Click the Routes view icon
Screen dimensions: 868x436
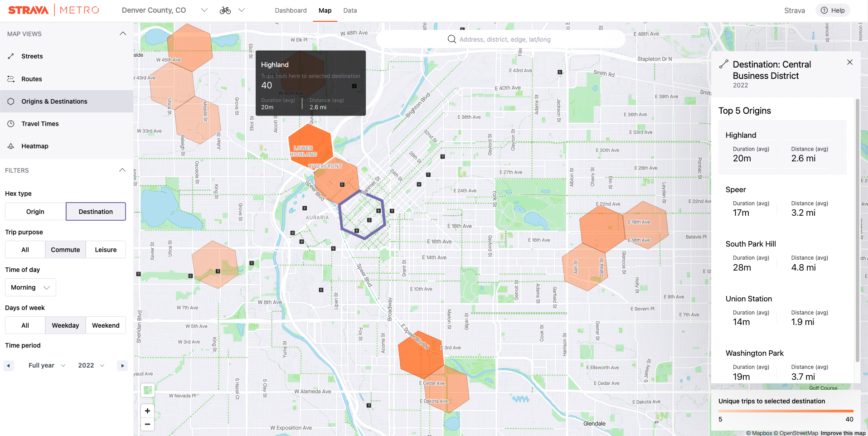coord(11,79)
